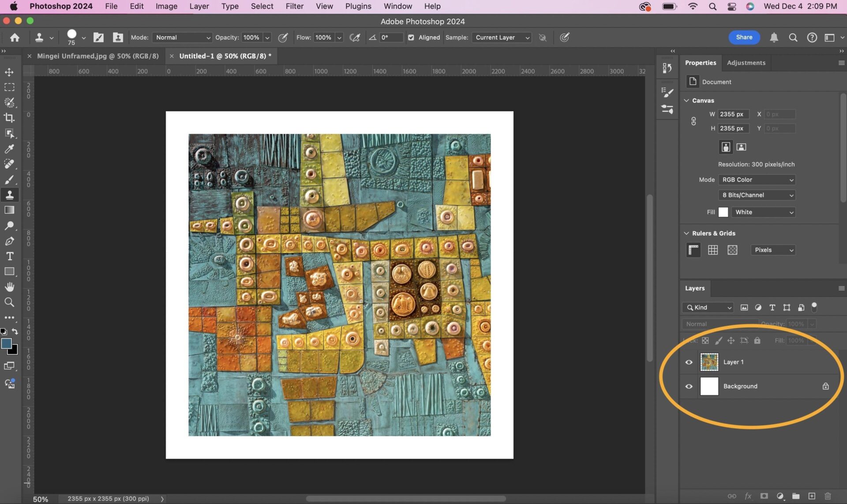Open the Filter menu
Viewport: 847px width, 504px height.
tap(294, 6)
